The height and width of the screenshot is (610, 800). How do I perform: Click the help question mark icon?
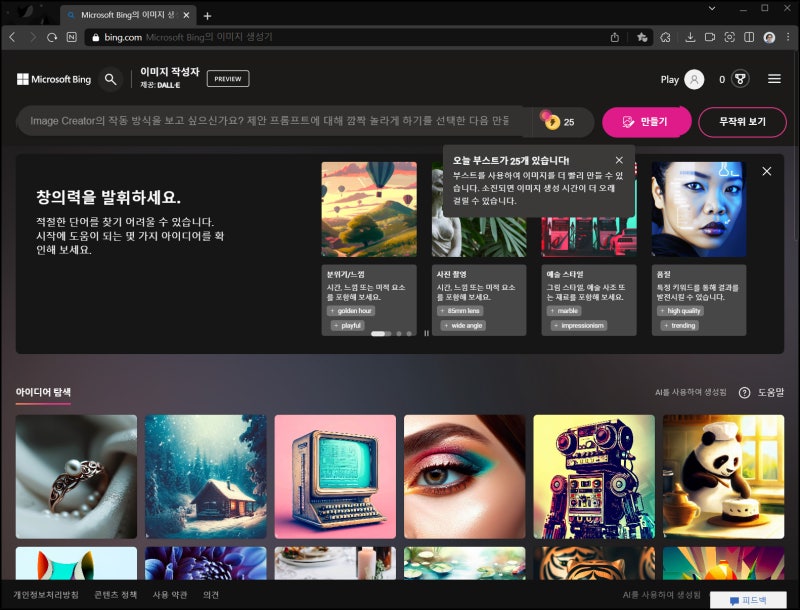tap(744, 392)
